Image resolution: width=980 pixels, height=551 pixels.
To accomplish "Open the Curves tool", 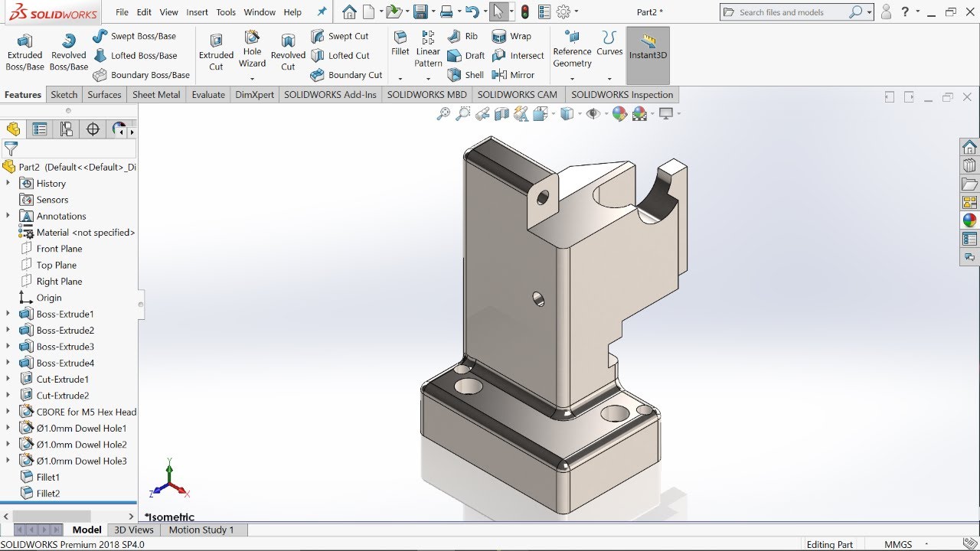I will (x=609, y=44).
